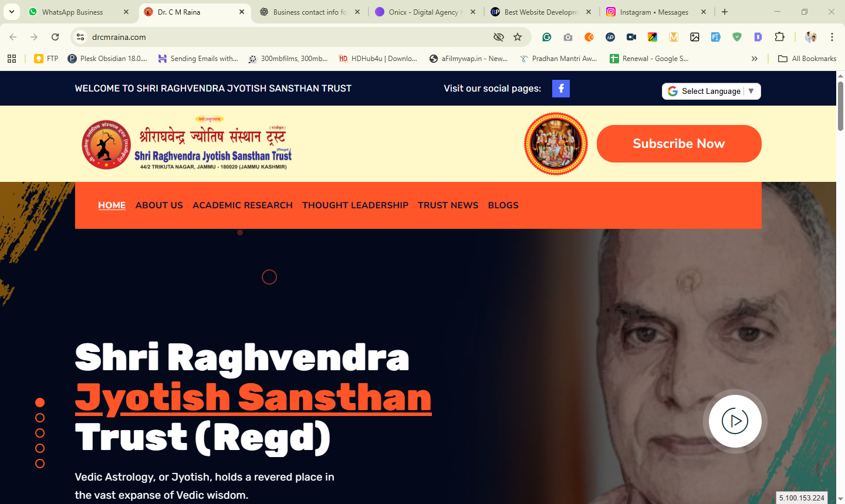845x504 pixels.
Task: Select the last slider dot indicator
Action: tap(40, 464)
